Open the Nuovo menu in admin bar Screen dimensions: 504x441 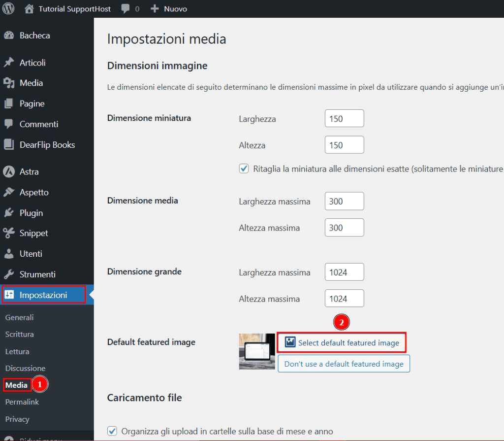(168, 8)
